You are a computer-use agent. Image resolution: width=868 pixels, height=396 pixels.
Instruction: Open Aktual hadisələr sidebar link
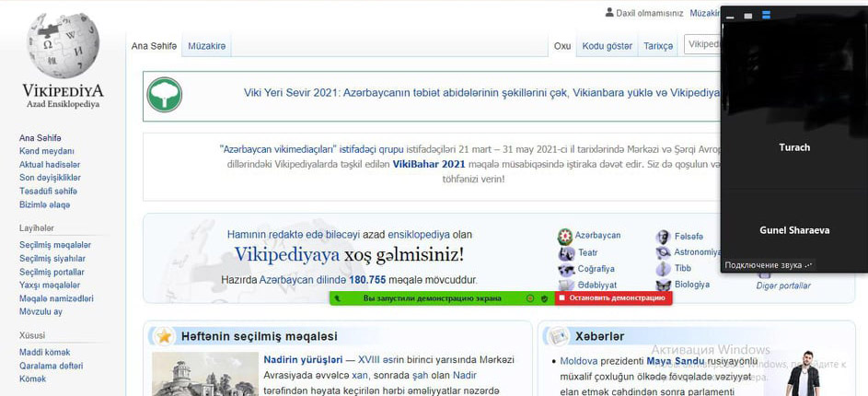tap(50, 165)
